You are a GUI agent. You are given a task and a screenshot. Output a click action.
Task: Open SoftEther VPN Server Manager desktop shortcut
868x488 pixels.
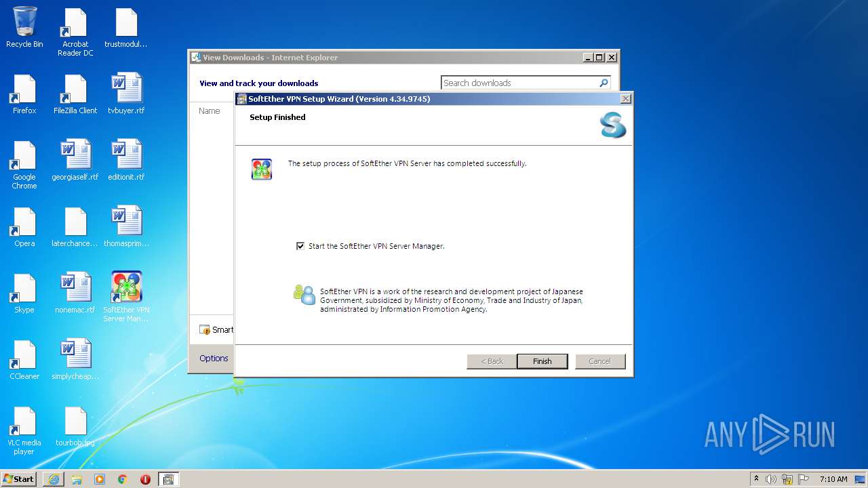coord(126,297)
